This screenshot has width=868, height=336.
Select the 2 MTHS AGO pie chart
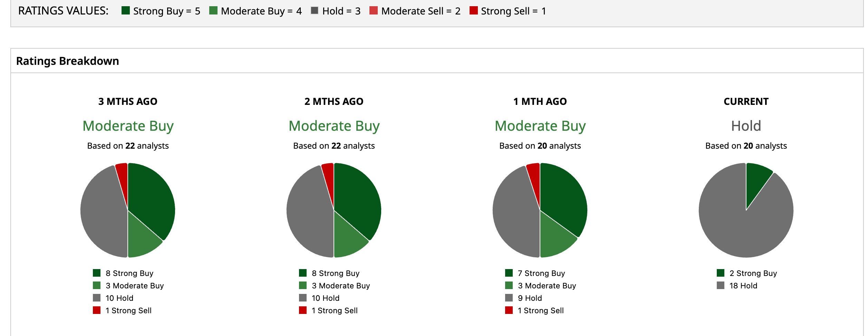point(334,210)
